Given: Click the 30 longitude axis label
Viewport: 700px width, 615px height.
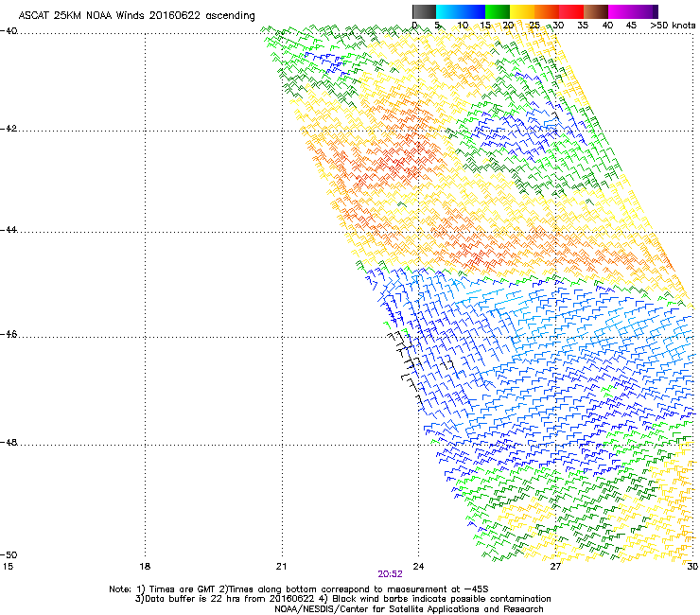Looking at the screenshot, I should (692, 567).
